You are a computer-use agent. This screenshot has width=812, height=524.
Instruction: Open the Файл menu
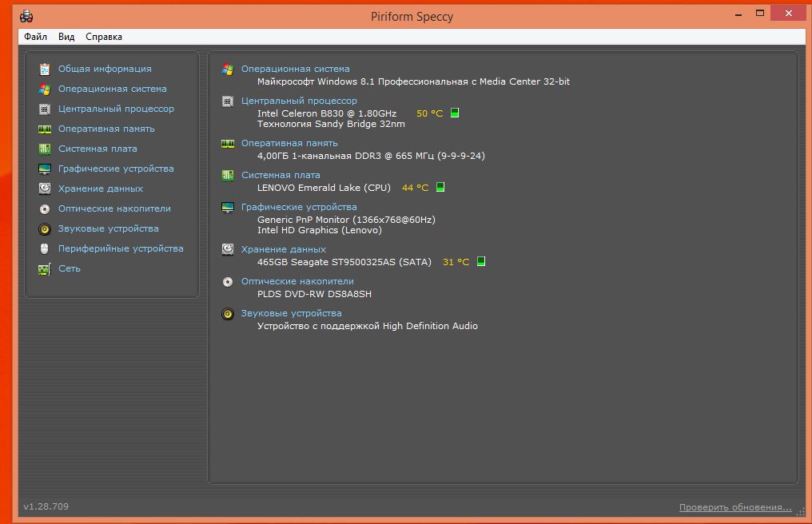35,37
